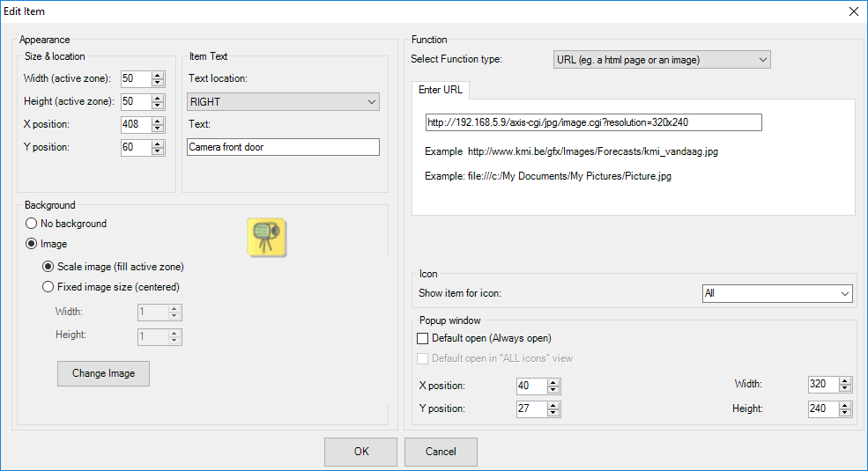Select Scale image (fill active zone)
Screen dimensions: 868x471
click(48, 267)
